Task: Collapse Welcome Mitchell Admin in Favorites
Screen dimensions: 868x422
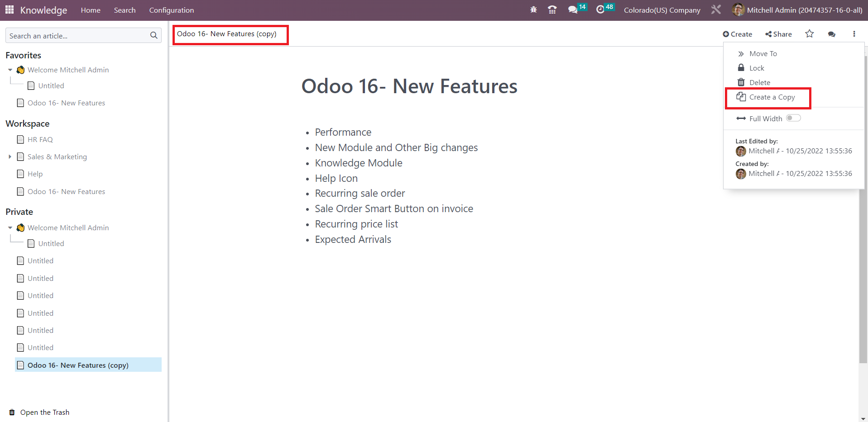Action: pyautogui.click(x=10, y=70)
